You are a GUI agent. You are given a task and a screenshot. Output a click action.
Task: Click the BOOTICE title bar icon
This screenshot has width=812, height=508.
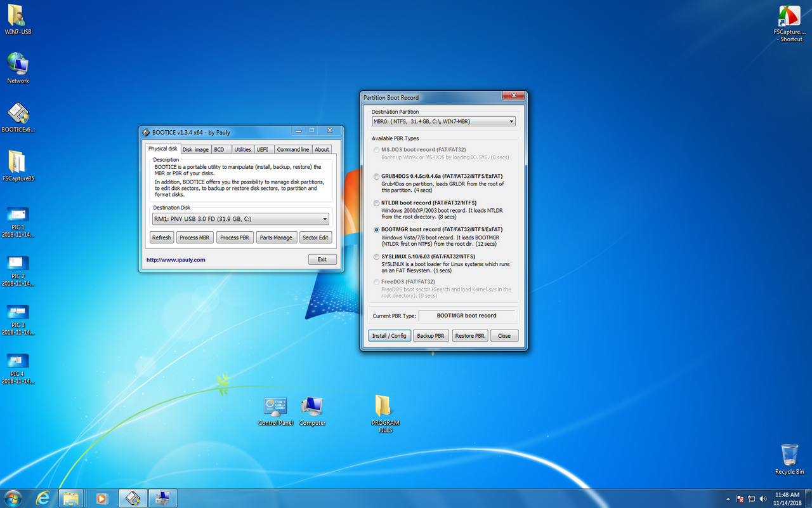[145, 132]
